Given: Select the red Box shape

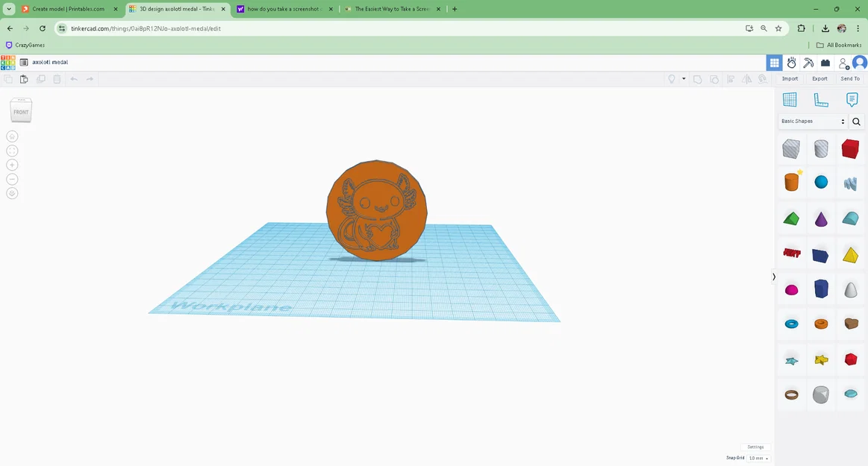Looking at the screenshot, I should tap(850, 148).
